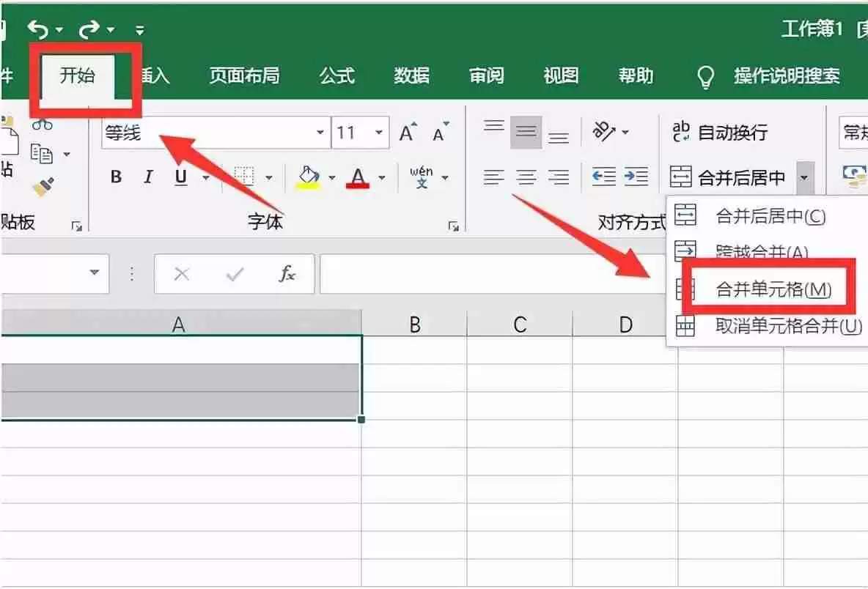Click the formula bar input field
Viewport: 868px width, 589px height.
tap(493, 274)
